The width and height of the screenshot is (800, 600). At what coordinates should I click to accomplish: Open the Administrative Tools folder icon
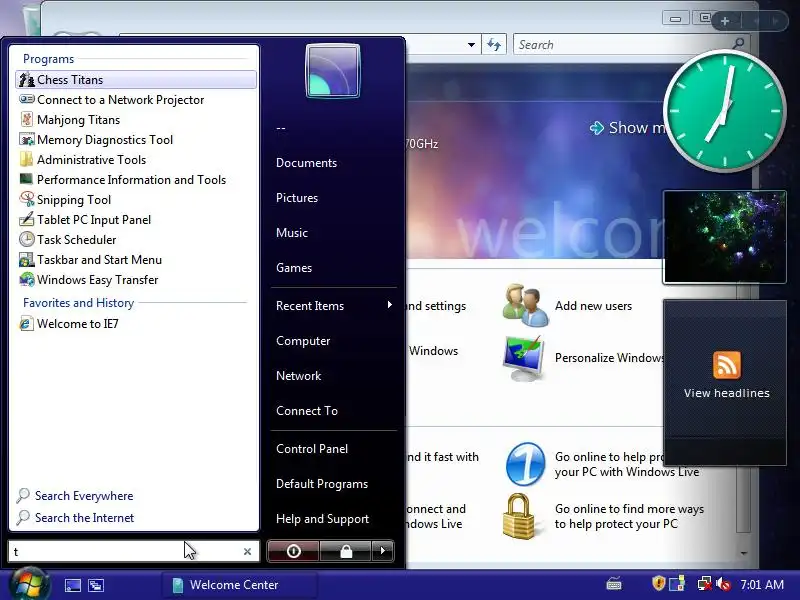tap(27, 159)
